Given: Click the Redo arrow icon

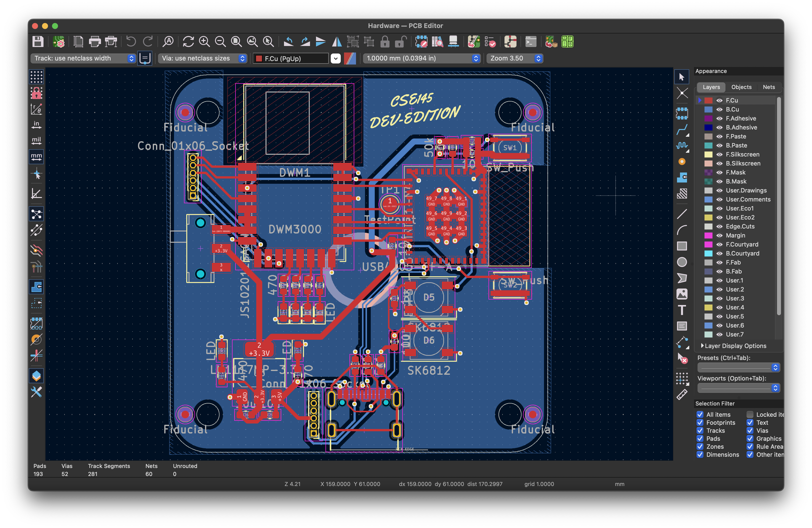Looking at the screenshot, I should 147,41.
